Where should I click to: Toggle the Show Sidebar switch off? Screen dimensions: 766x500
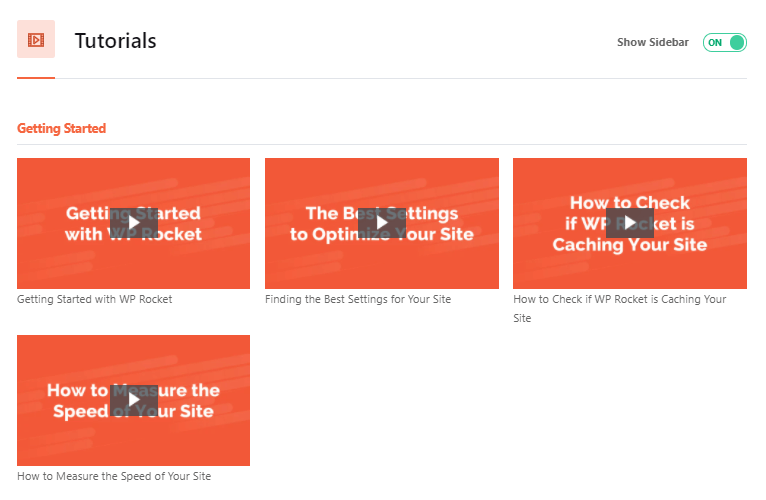(x=724, y=43)
